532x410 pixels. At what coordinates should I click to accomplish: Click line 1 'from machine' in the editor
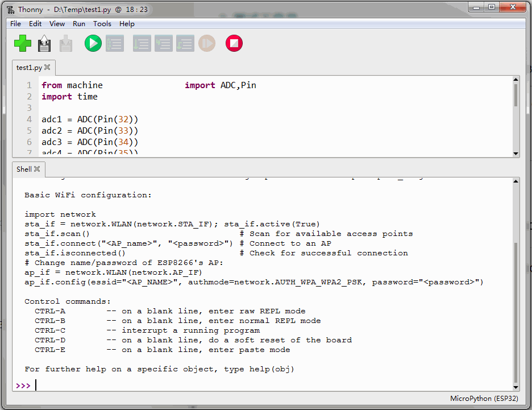point(72,85)
